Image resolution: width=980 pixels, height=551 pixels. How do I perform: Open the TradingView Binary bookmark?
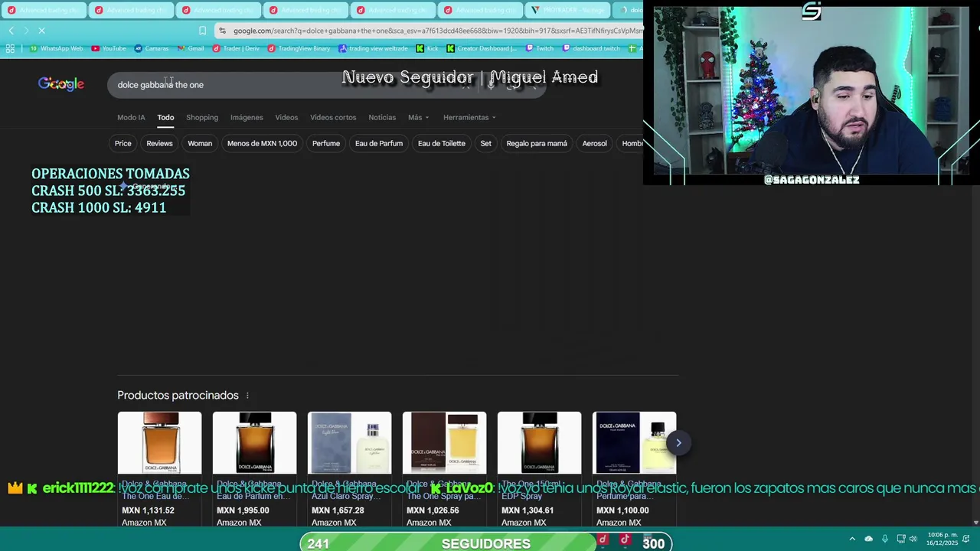[x=299, y=48]
